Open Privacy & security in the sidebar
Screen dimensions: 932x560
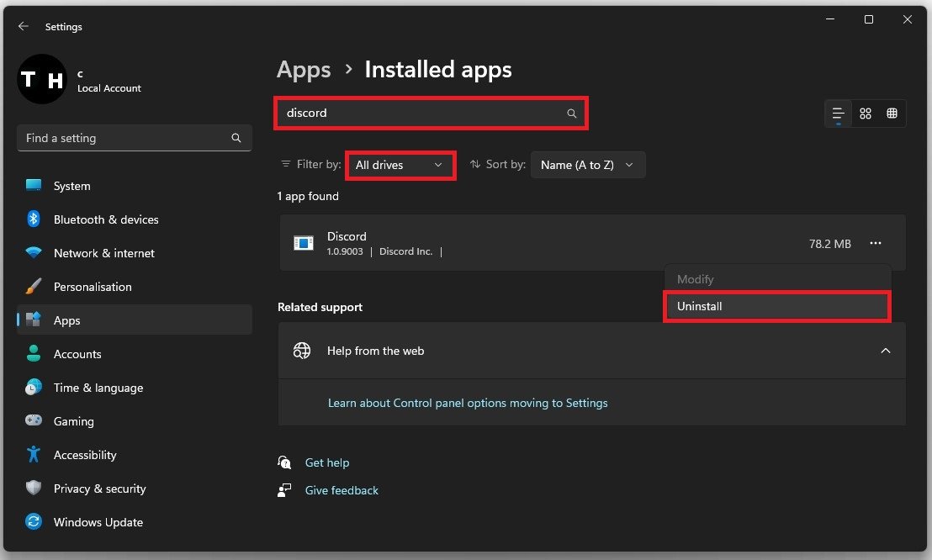[99, 489]
